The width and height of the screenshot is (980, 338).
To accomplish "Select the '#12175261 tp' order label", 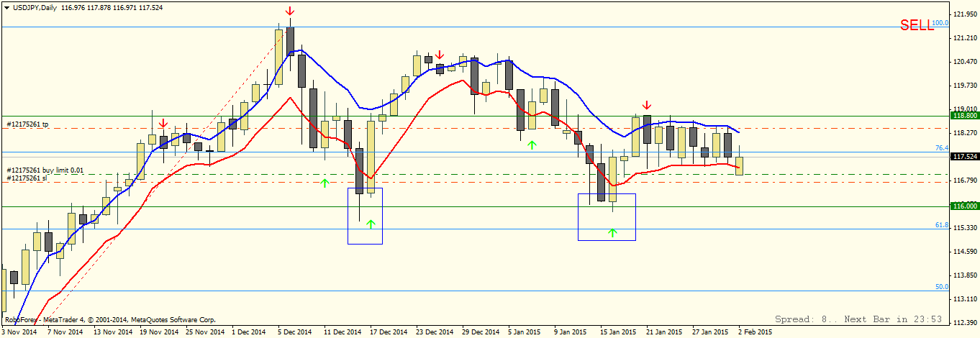I will [x=27, y=124].
